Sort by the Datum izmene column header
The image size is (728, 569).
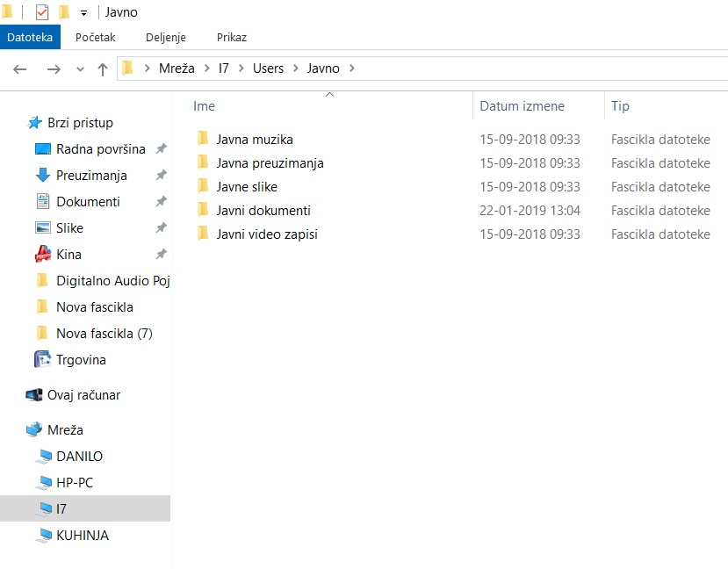[x=522, y=106]
